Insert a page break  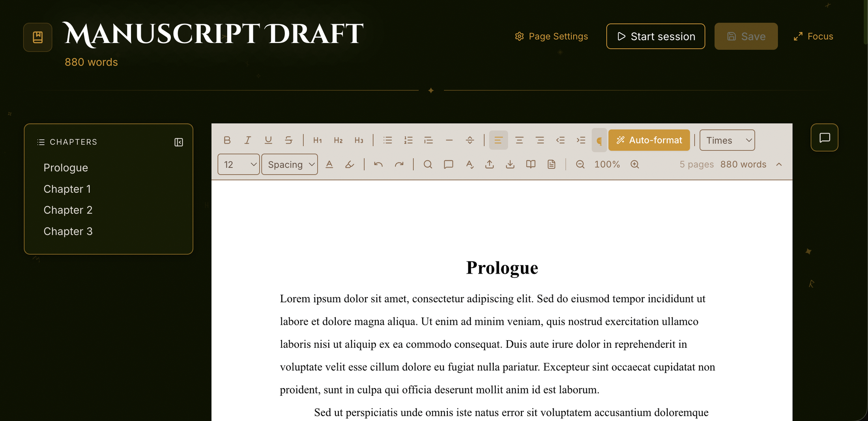tap(470, 140)
